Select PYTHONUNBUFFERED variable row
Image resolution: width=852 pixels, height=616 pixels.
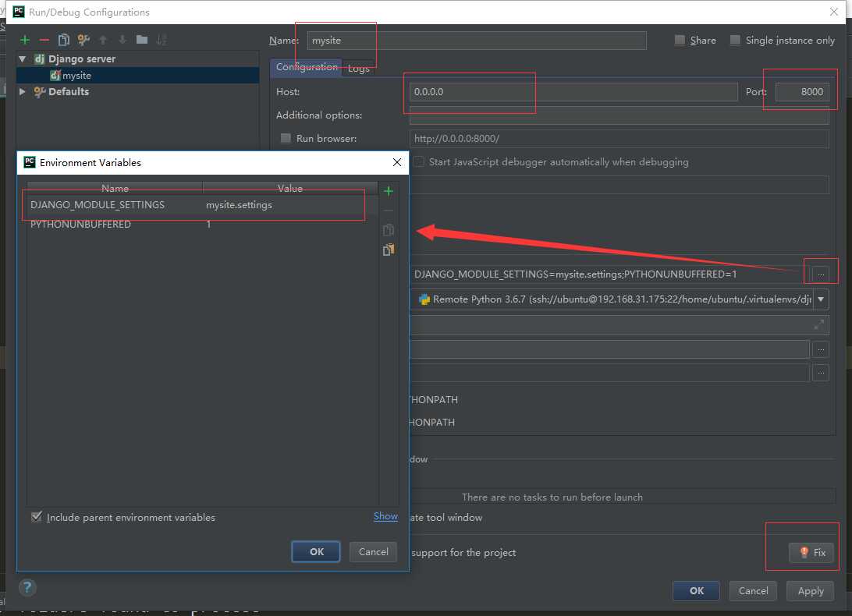pos(202,225)
